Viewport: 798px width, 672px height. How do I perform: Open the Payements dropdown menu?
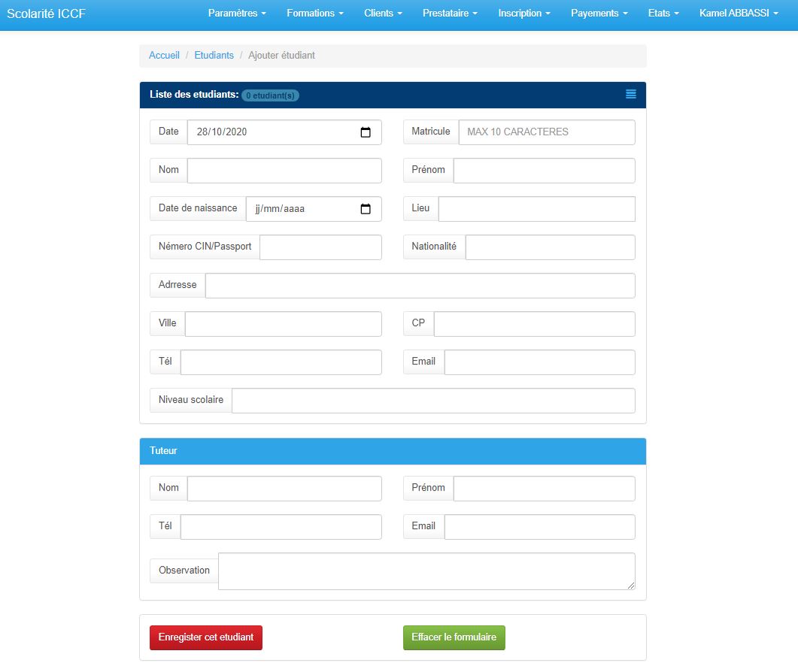pos(598,13)
